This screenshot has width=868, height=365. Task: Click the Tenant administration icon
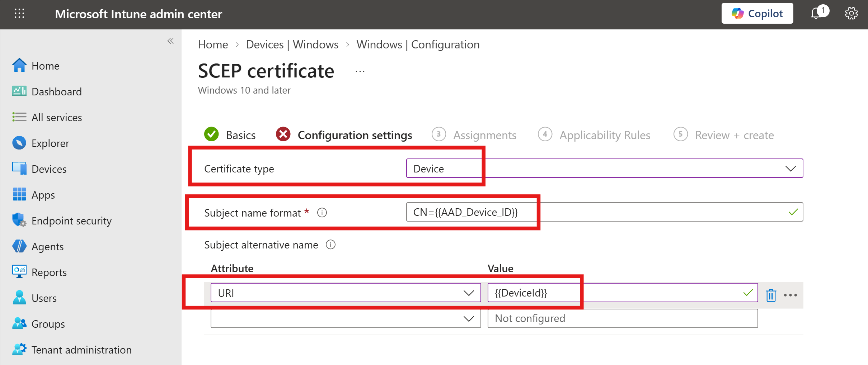click(x=19, y=349)
